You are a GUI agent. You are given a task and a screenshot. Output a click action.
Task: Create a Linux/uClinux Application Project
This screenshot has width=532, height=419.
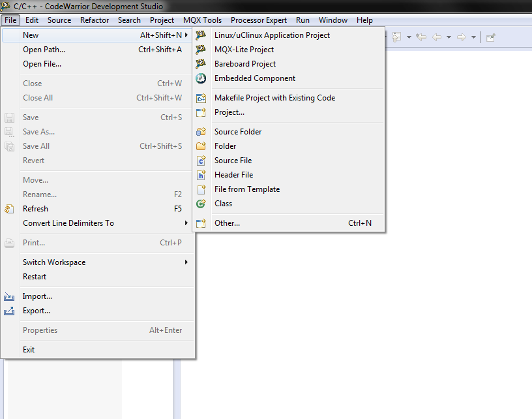tap(288, 35)
